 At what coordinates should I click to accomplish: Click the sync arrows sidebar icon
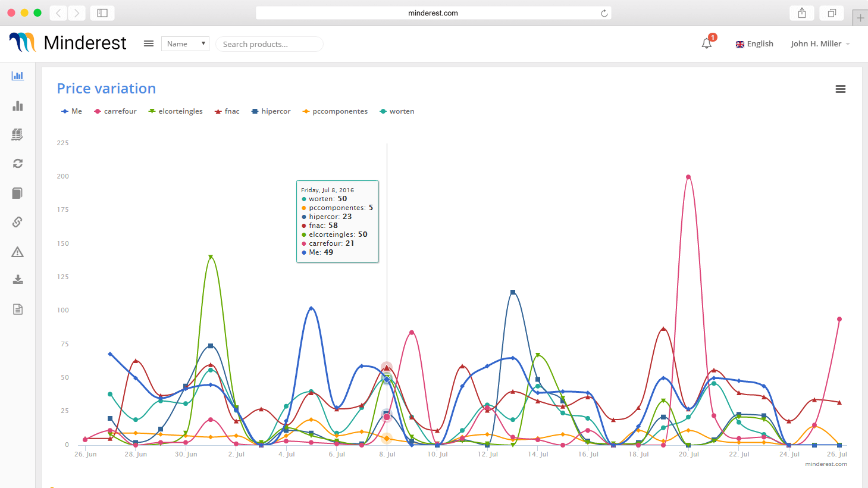tap(18, 163)
